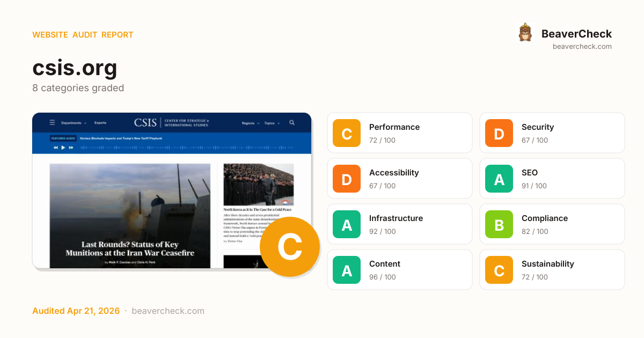The image size is (644, 338).
Task: Open the Experts menu item
Action: tap(100, 123)
